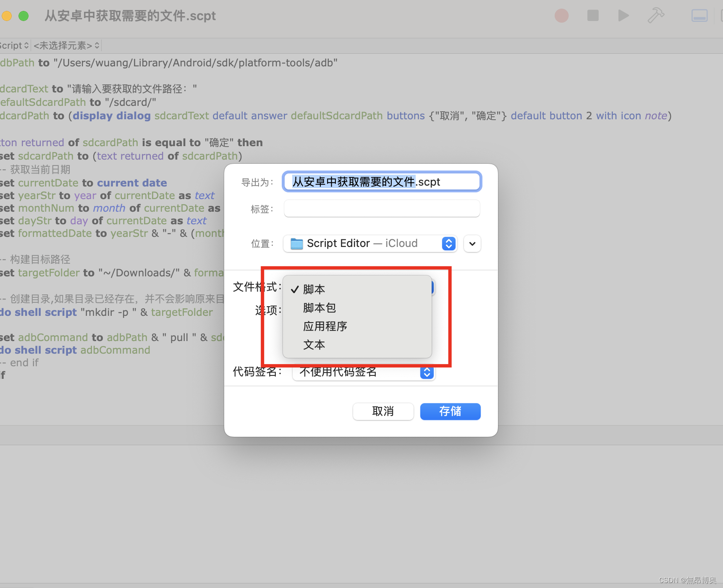Compile script with hammer icon
This screenshot has height=588, width=723.
[x=655, y=16]
